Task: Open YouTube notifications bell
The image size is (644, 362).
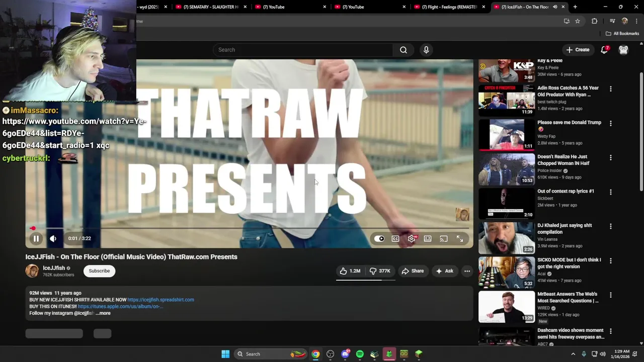Action: [x=604, y=50]
